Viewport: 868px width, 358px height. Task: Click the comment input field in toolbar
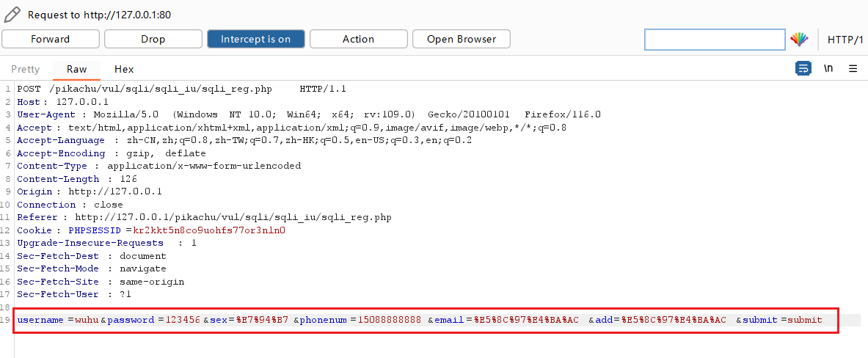(715, 40)
